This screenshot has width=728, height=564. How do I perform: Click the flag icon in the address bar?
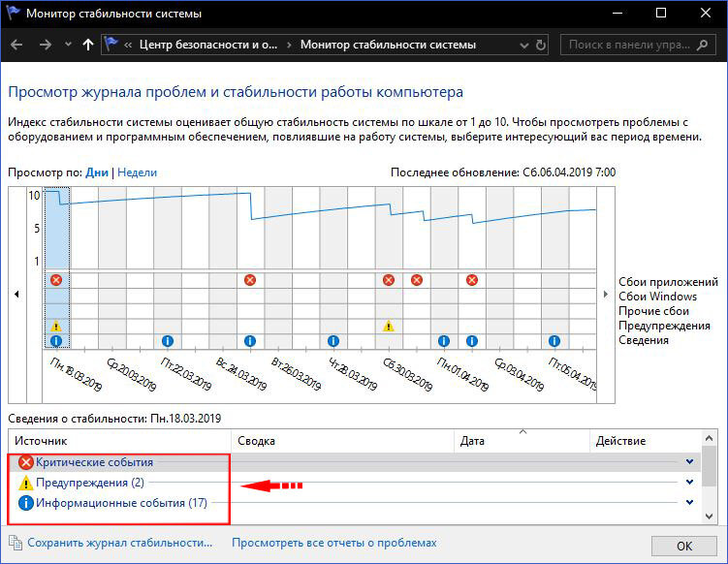coord(111,45)
